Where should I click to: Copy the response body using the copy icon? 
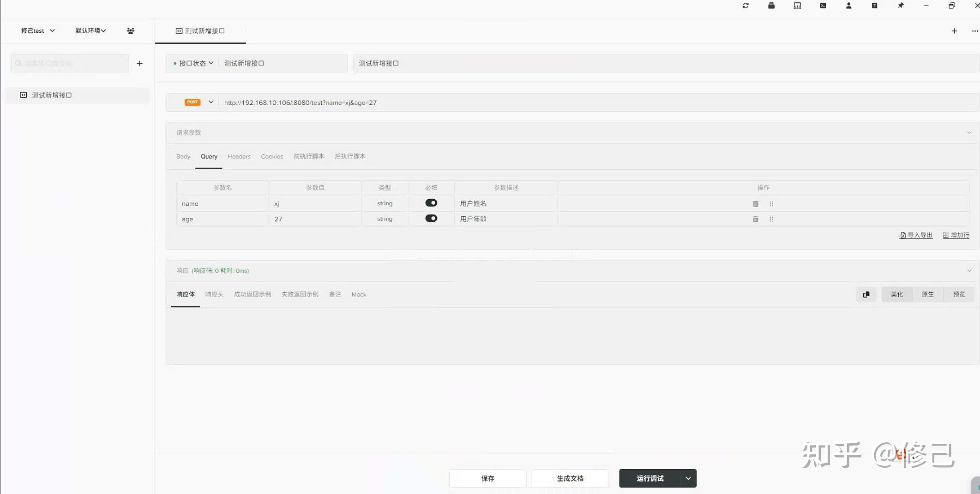coord(866,294)
